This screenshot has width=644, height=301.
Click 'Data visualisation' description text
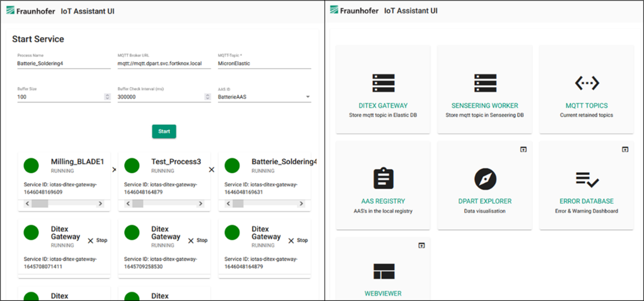pos(484,211)
